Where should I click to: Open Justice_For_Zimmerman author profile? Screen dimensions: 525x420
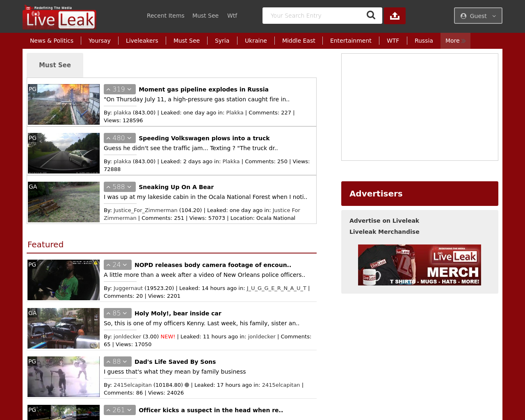(146, 210)
